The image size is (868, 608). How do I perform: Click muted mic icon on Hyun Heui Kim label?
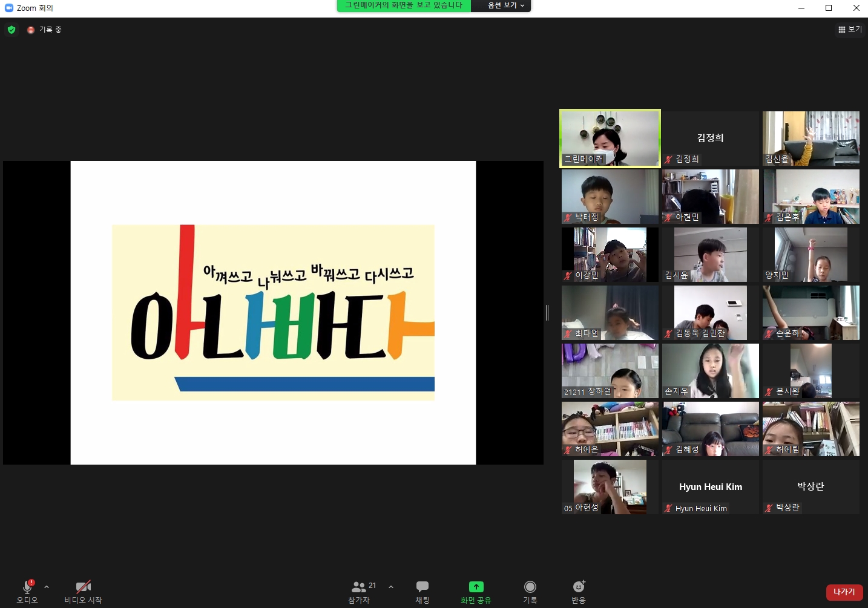pyautogui.click(x=669, y=508)
